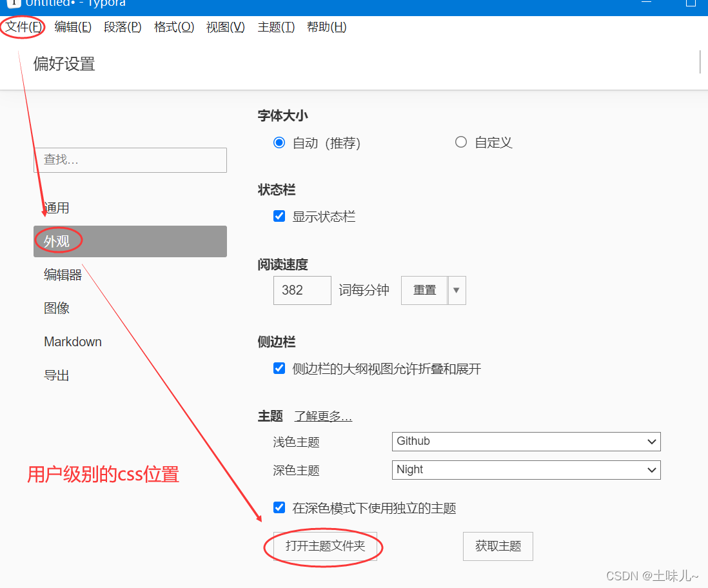Click the reading speed 382 field
The height and width of the screenshot is (588, 708).
coord(302,290)
